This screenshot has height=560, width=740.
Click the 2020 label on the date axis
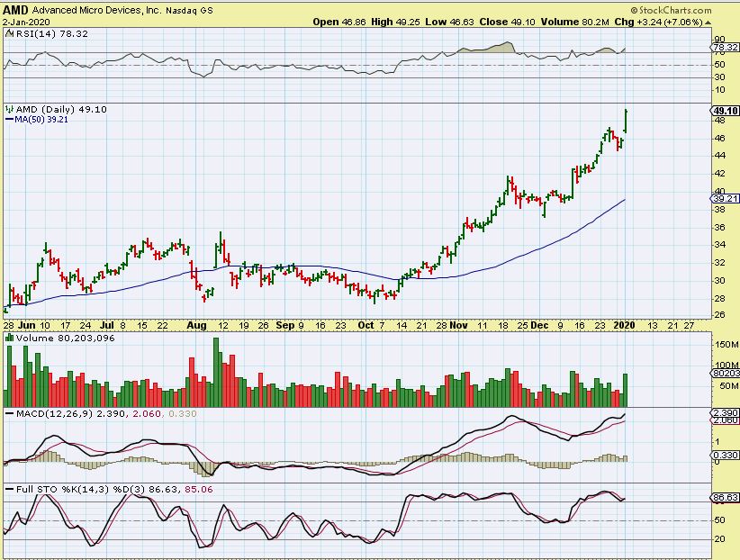[625, 325]
